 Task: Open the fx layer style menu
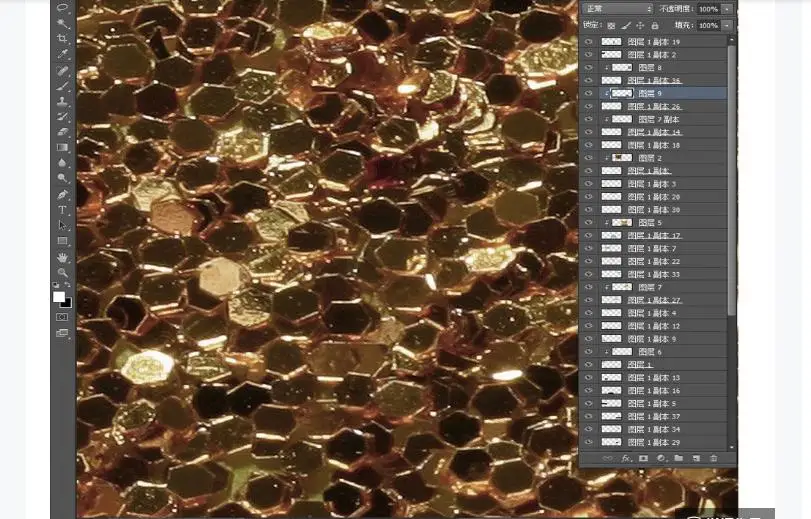pyautogui.click(x=626, y=458)
